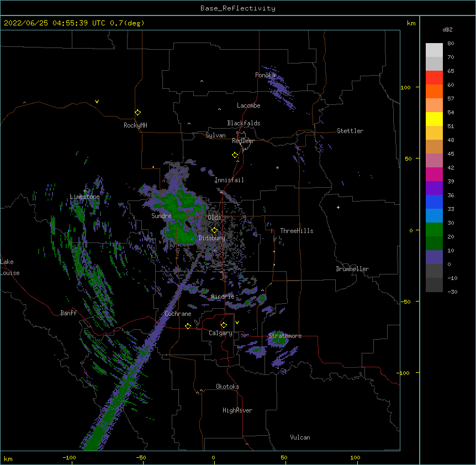Click the Sylvan label on the map
Image resolution: width=476 pixels, height=465 pixels.
(215, 135)
